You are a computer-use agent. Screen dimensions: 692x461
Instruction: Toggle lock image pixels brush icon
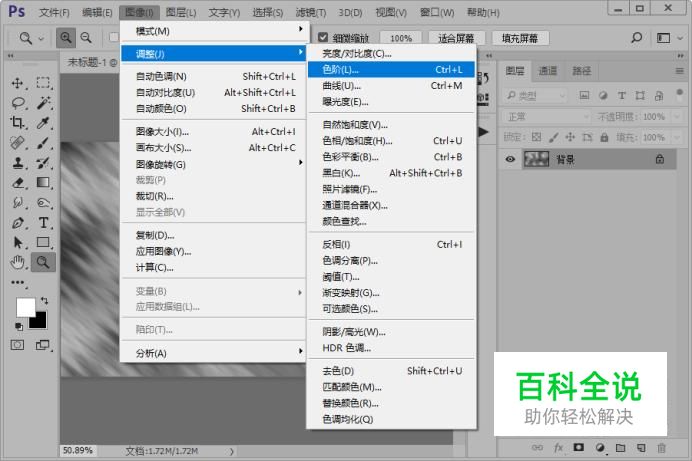(553, 137)
